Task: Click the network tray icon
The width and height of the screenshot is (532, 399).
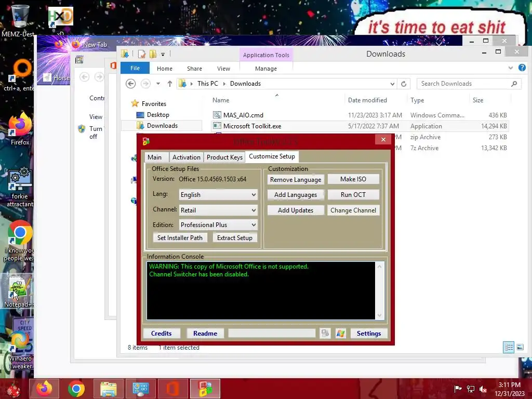Action: 471,389
